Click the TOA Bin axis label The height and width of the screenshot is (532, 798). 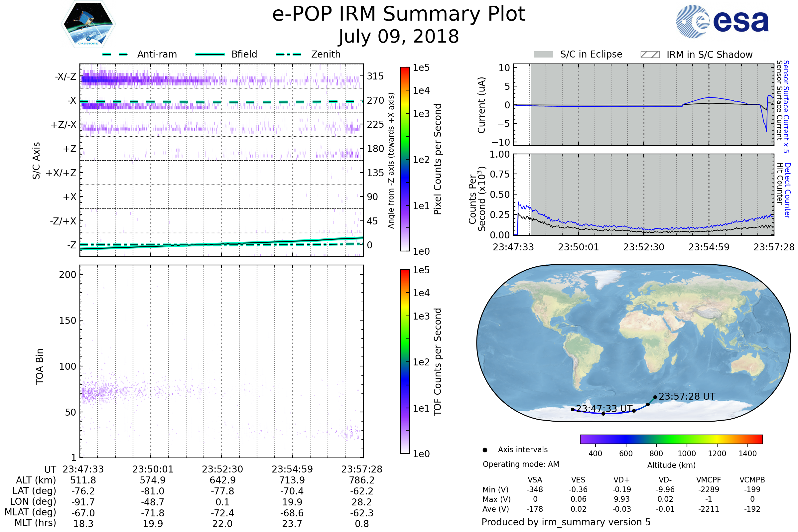pyautogui.click(x=40, y=366)
